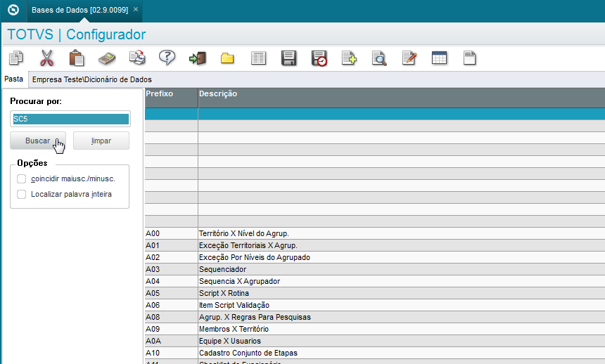The width and height of the screenshot is (605, 364).
Task: Click the yellow folder icon
Action: pos(227,58)
